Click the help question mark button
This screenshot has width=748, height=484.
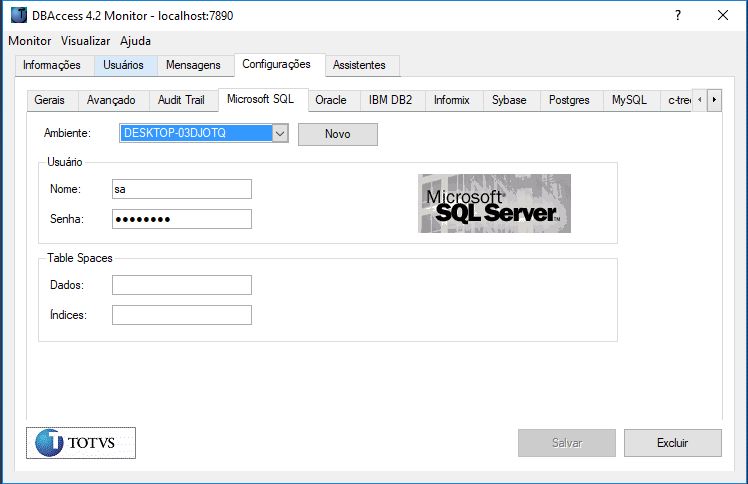[x=677, y=15]
